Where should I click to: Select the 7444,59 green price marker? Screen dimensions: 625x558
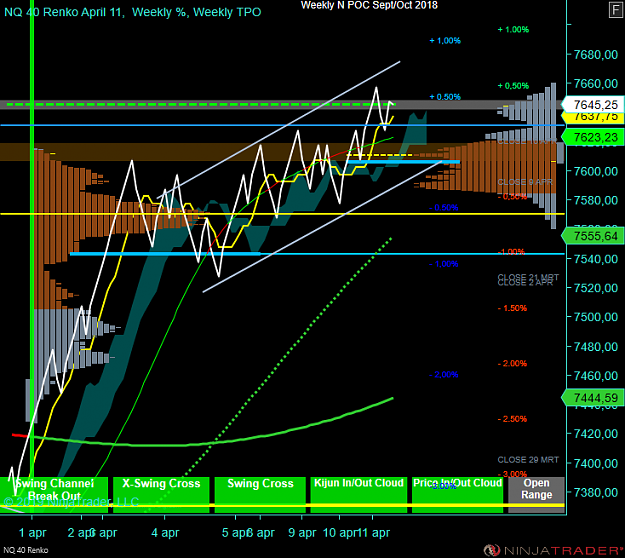[x=592, y=398]
